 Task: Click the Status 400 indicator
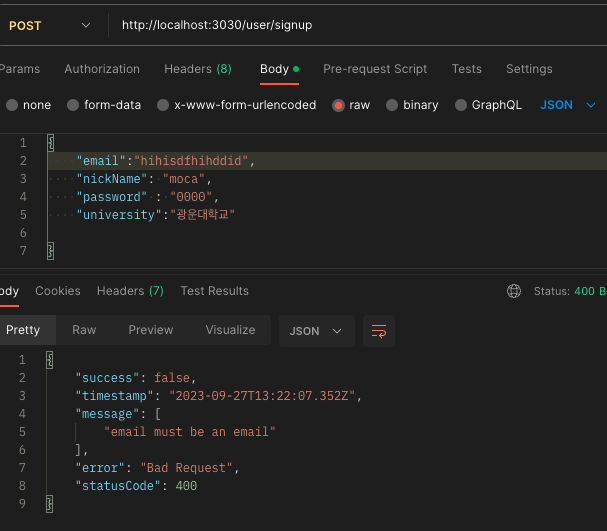click(x=570, y=291)
